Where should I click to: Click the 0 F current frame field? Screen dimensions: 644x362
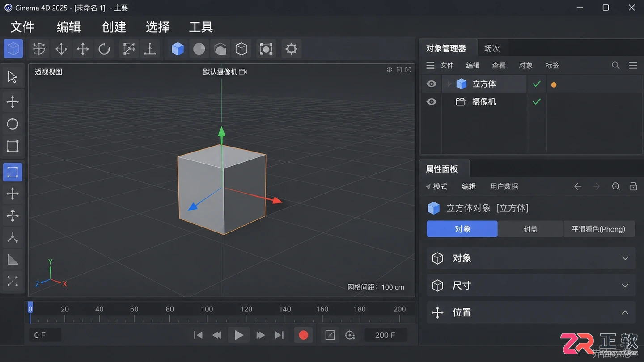45,335
